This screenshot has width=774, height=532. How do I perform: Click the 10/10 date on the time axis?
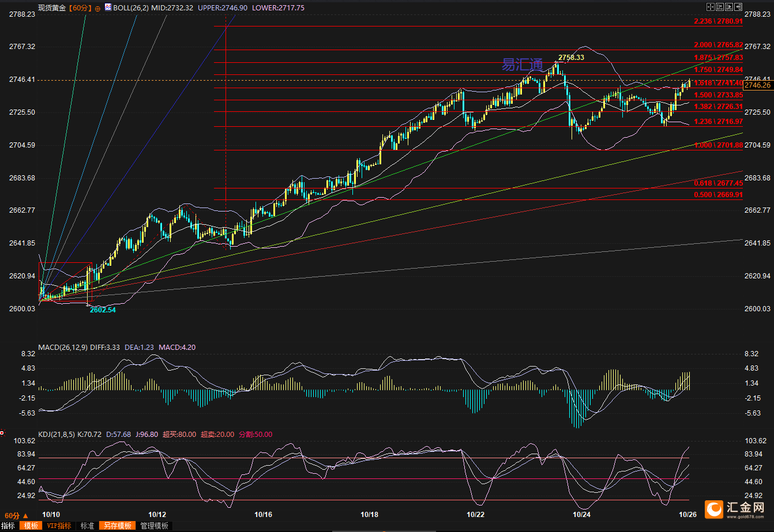51,514
